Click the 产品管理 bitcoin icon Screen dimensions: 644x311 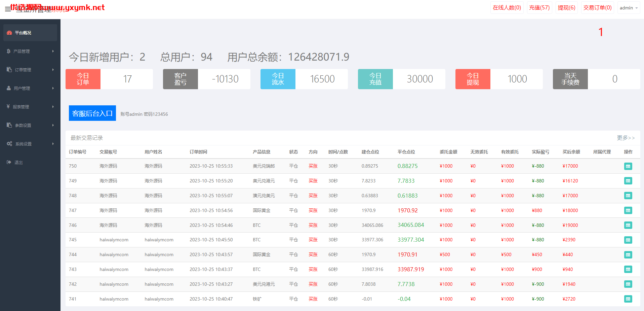(x=9, y=51)
